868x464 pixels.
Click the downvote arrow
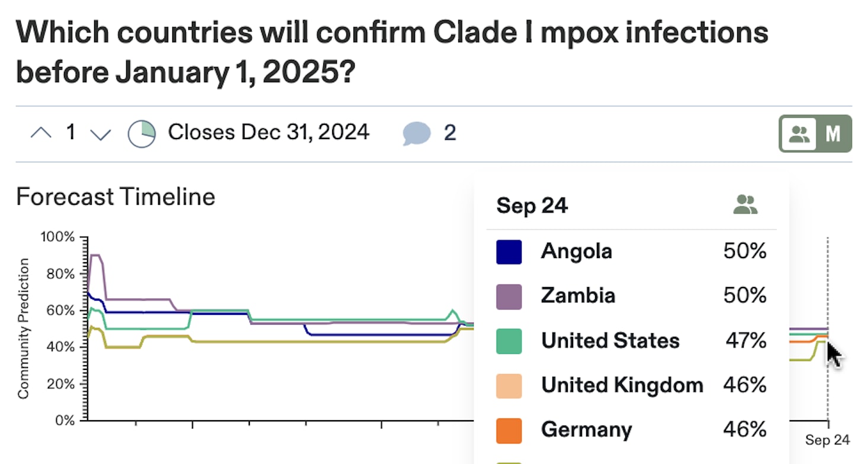click(x=100, y=133)
